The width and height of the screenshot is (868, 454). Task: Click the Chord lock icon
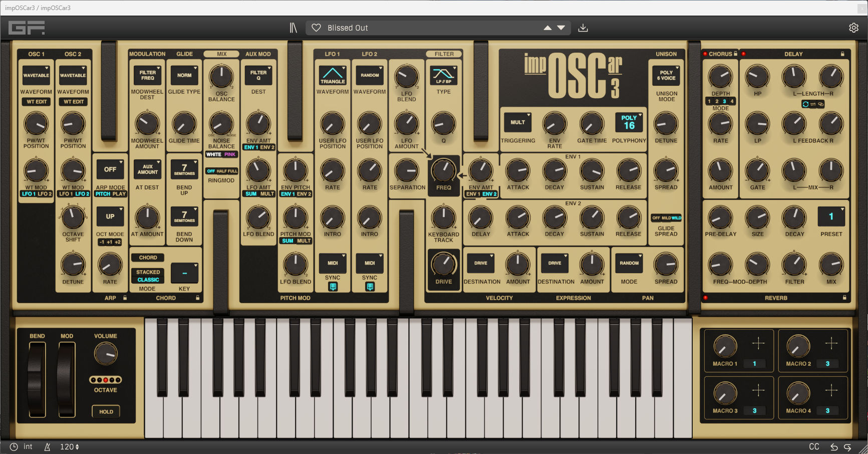click(197, 298)
